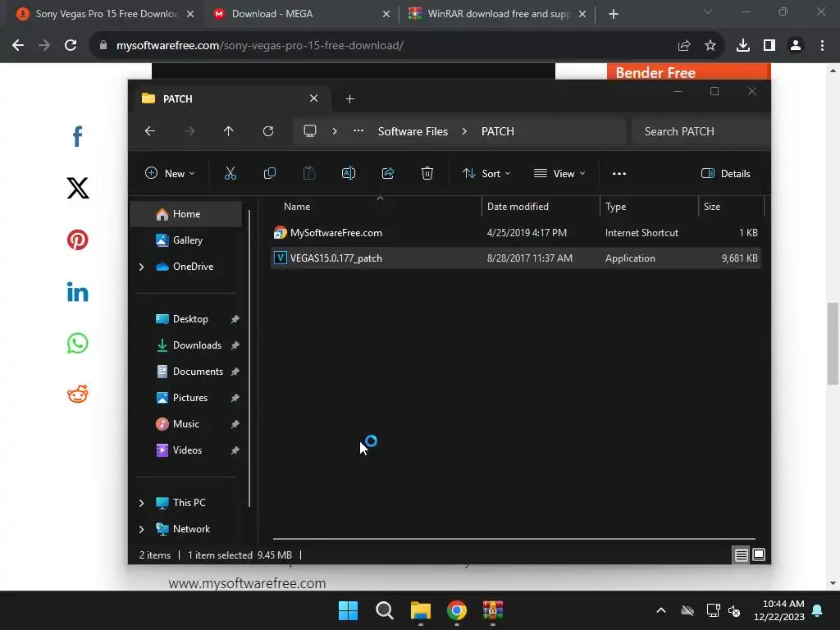Open the New dropdown menu
840x630 pixels.
click(x=170, y=174)
